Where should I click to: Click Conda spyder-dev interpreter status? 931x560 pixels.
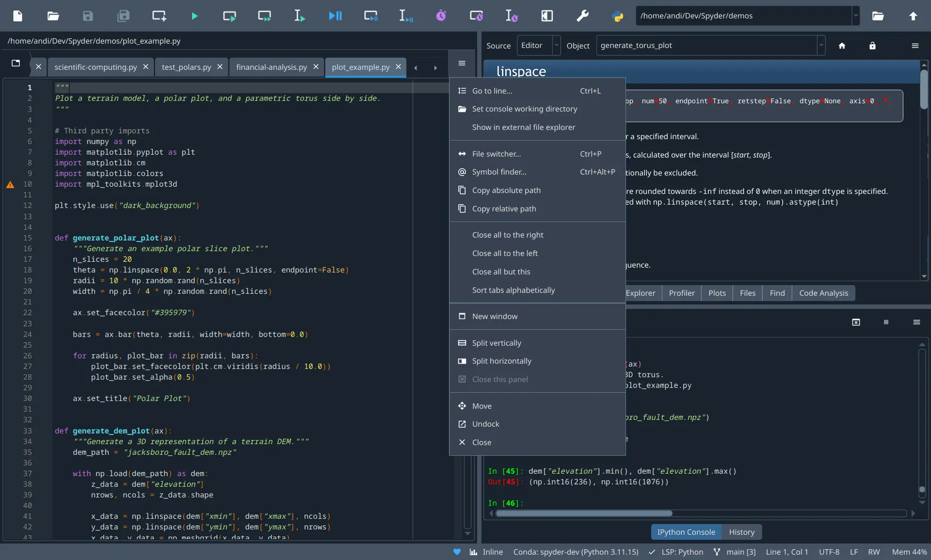[576, 552]
